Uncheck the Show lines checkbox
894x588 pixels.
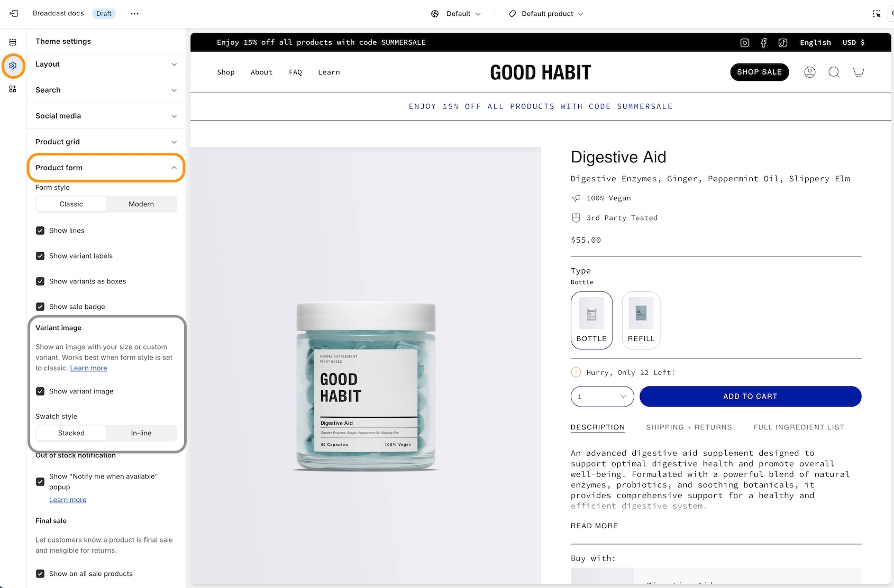pyautogui.click(x=40, y=231)
